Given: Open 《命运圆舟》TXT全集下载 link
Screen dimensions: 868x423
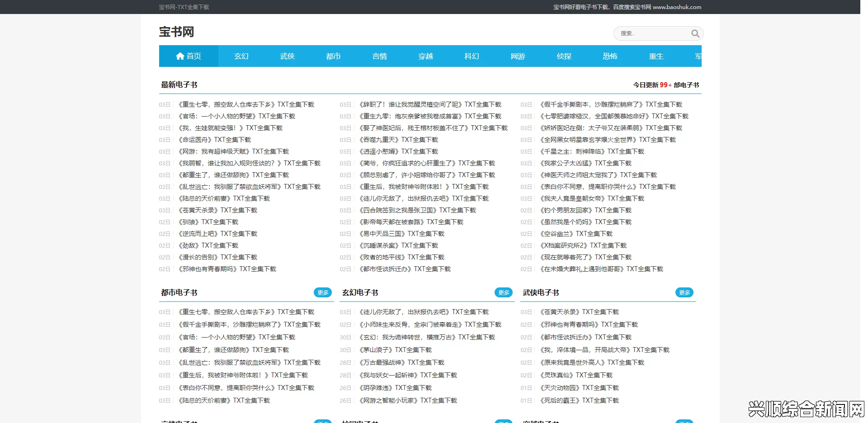Looking at the screenshot, I should click(213, 140).
